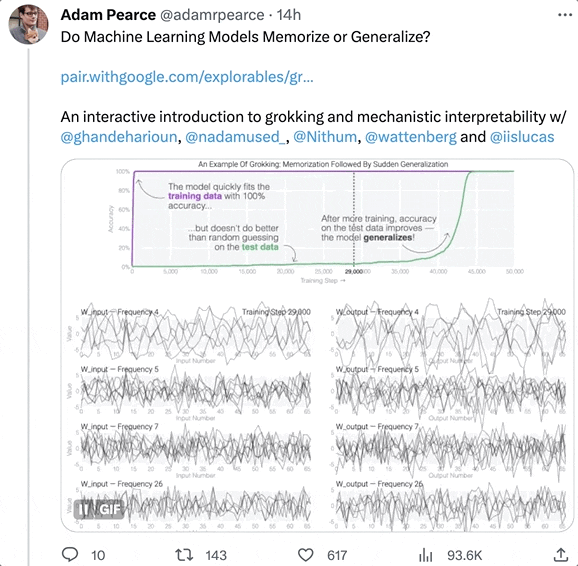Open @ghandeharioun's profile mention
The image size is (578, 566).
click(119, 137)
